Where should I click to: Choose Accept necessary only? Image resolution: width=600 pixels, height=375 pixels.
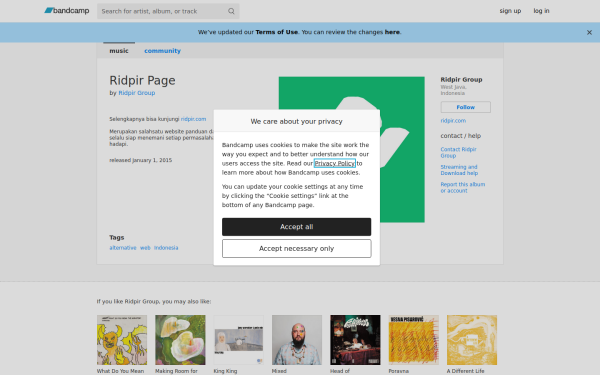(297, 249)
